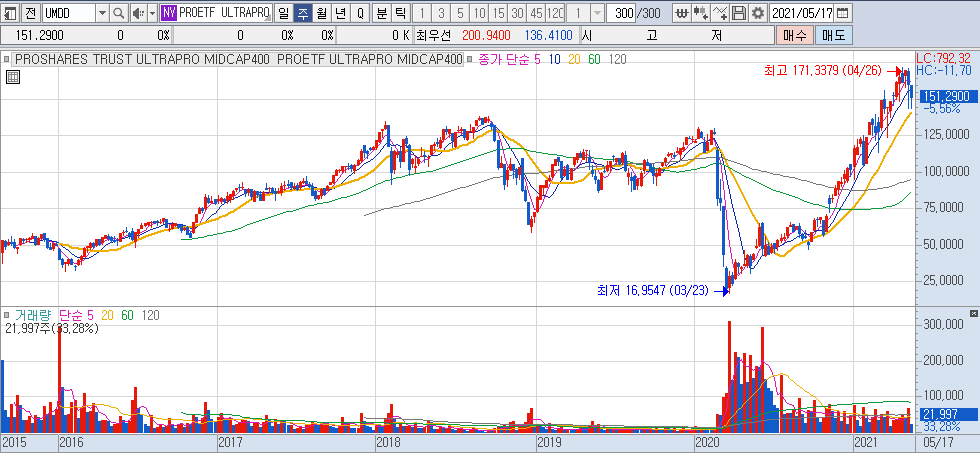This screenshot has width=980, height=453.
Task: Click the gray 120 moving average legend
Action: click(x=618, y=59)
